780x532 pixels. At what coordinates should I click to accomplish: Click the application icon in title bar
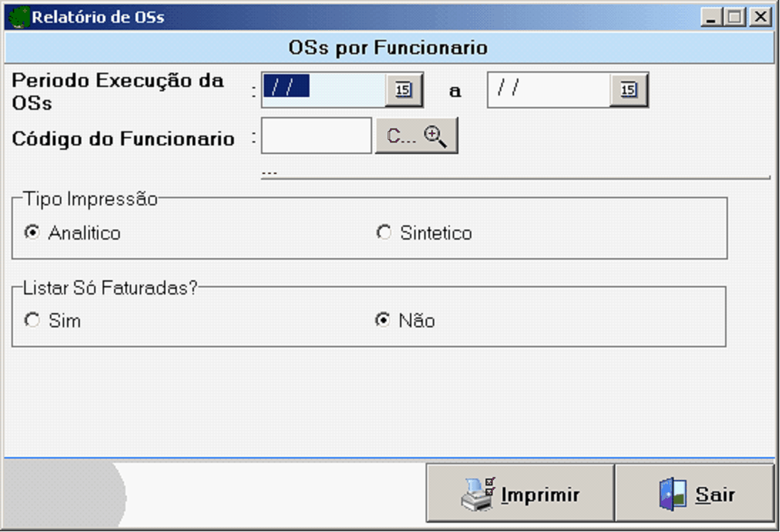point(20,17)
